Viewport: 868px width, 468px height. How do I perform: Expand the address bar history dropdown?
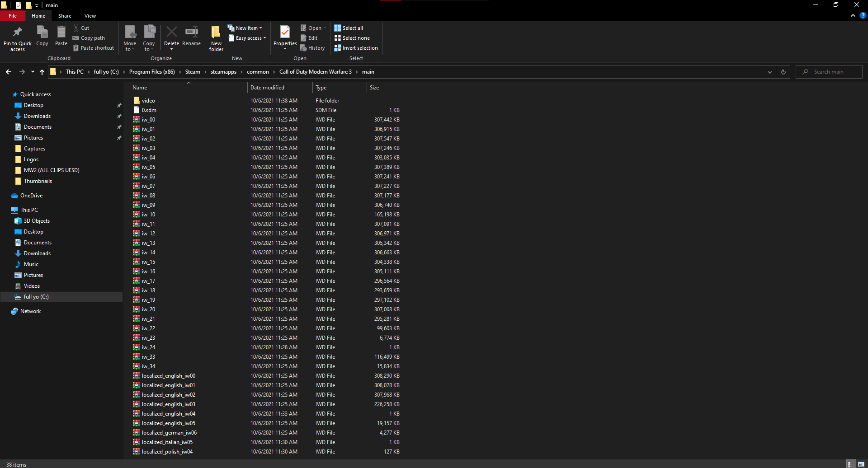(x=770, y=72)
